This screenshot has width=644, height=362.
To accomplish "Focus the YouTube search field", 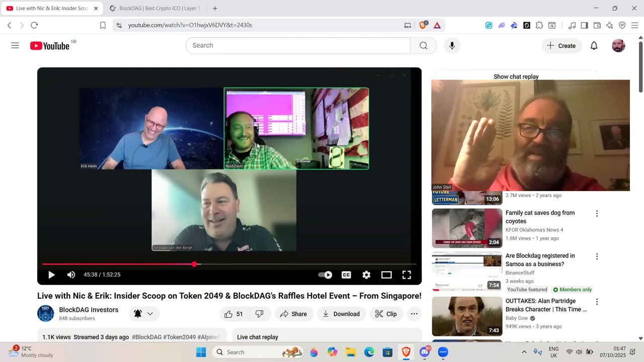I will click(298, 45).
